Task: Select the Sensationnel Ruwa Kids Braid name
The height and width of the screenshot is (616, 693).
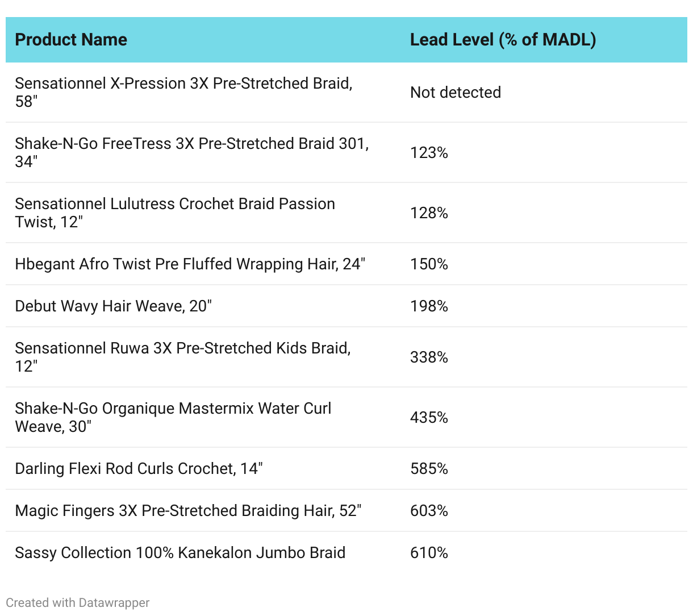Action: (182, 357)
